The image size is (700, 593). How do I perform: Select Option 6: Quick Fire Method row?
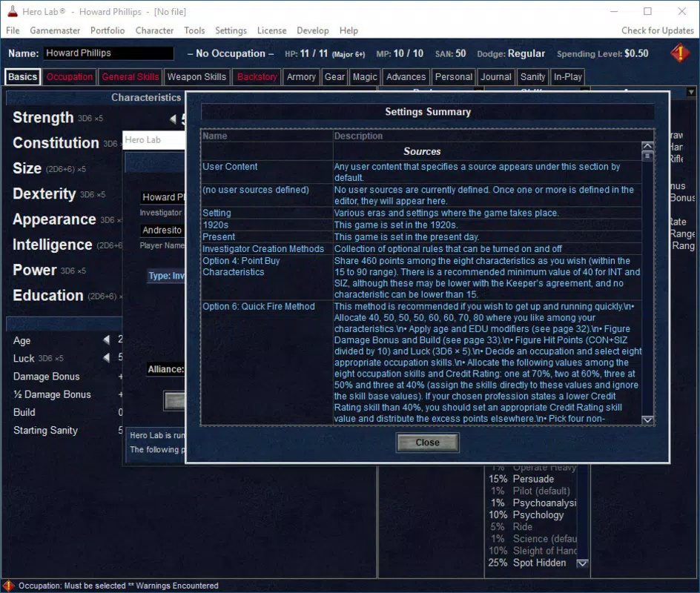tap(421, 362)
